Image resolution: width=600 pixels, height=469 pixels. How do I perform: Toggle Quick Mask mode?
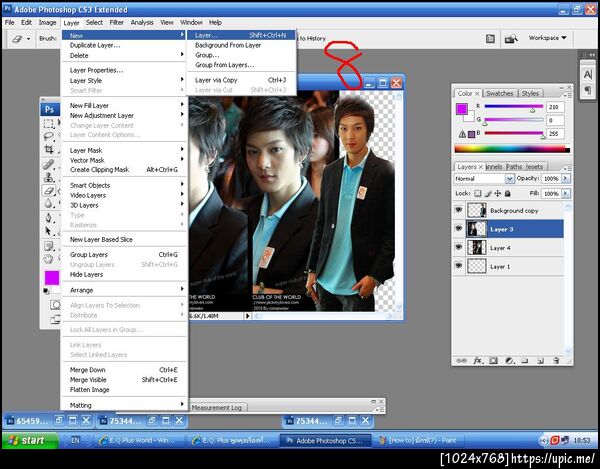click(x=55, y=305)
